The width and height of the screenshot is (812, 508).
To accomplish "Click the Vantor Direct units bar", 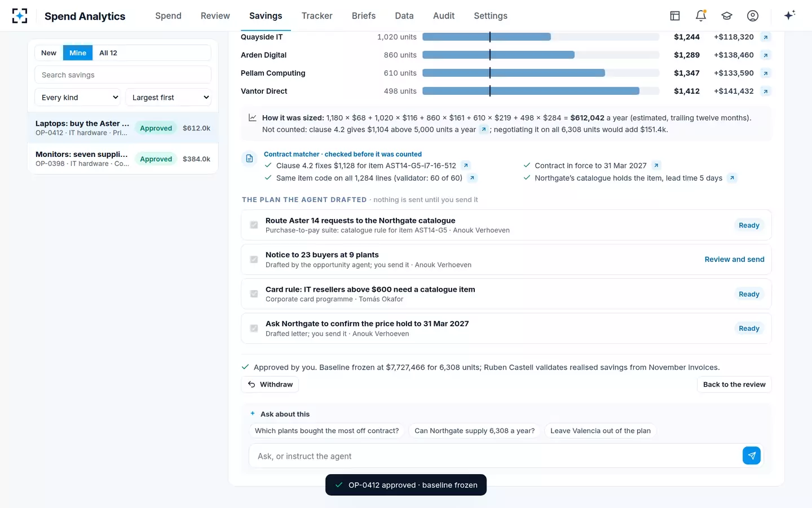I will click(x=541, y=91).
